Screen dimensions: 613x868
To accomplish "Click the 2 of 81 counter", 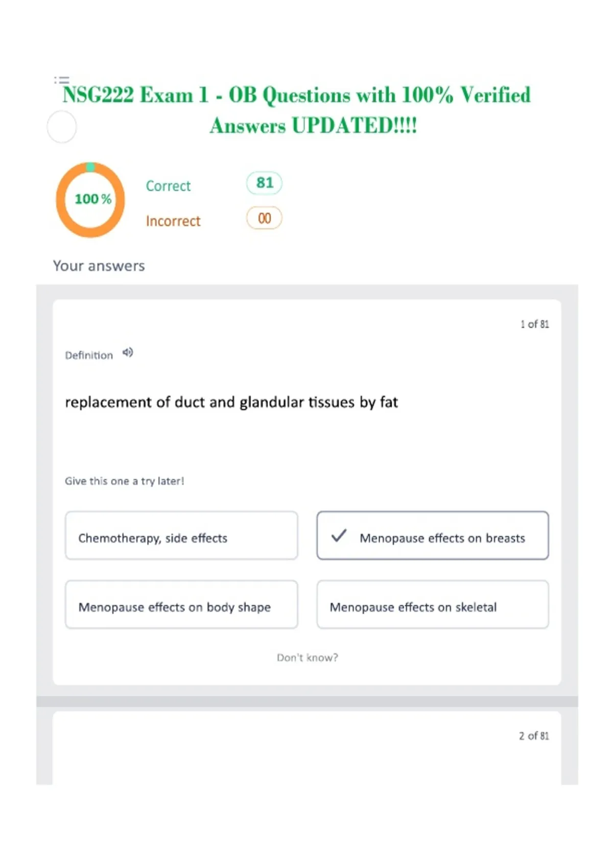I will tap(534, 736).
